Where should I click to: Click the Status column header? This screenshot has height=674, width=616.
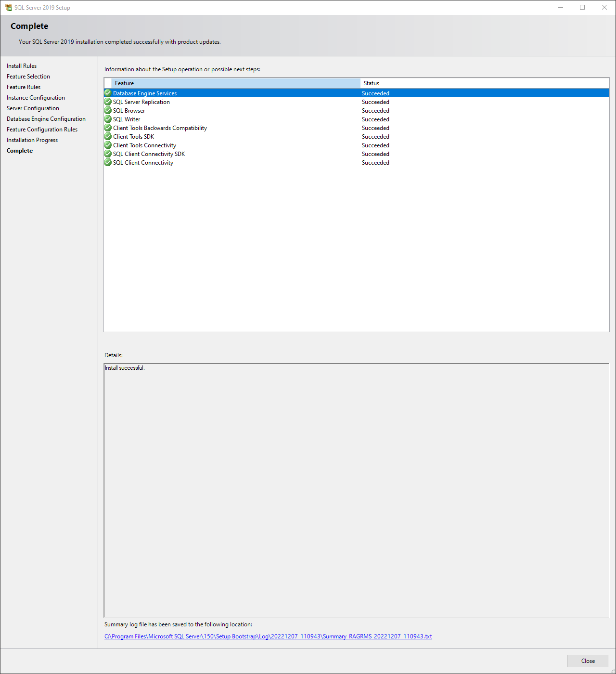[485, 83]
